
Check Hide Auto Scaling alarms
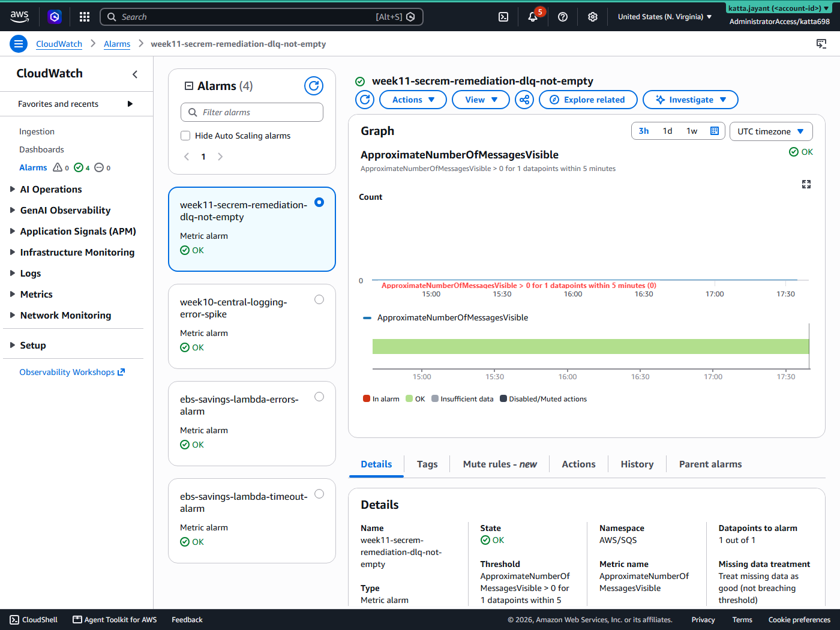point(185,136)
